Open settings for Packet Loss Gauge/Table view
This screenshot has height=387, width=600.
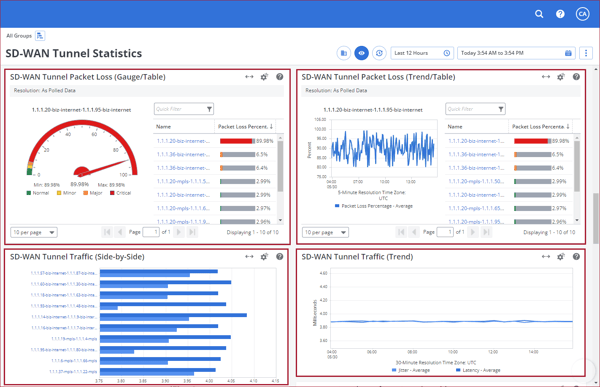coord(264,77)
